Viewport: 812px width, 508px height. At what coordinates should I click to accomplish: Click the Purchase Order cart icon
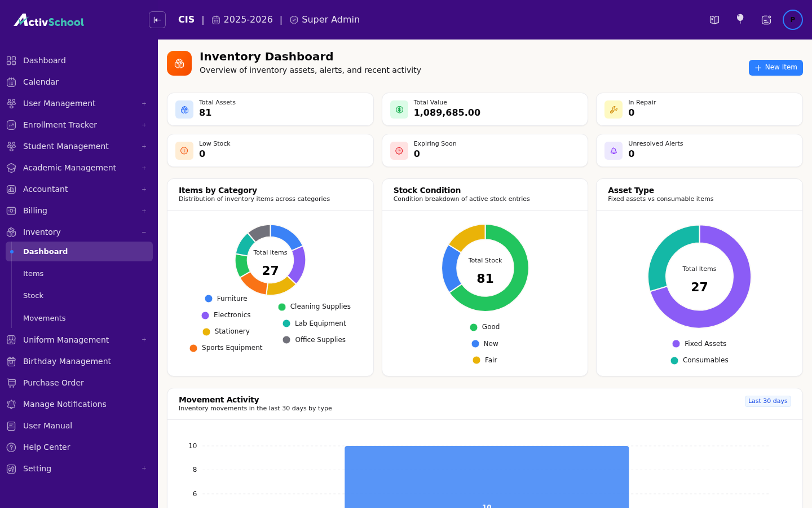tap(11, 383)
